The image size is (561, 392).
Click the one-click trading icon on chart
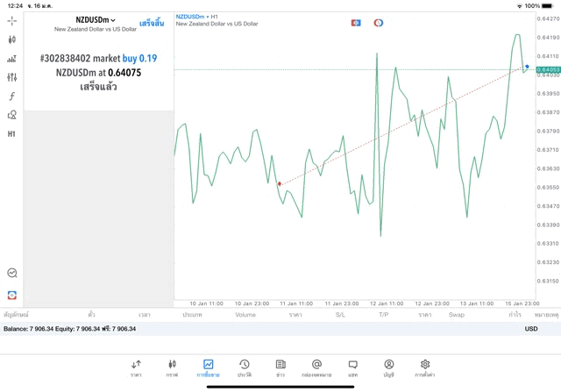click(356, 23)
